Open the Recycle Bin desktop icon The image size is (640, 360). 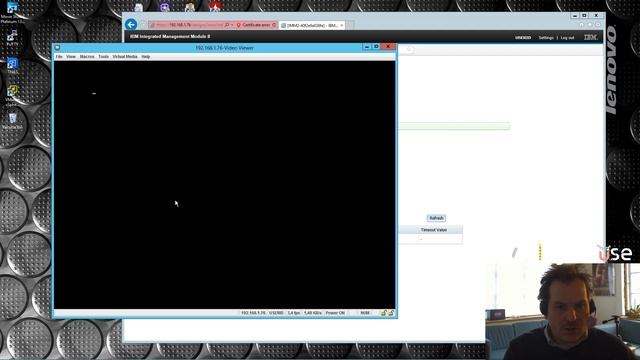click(x=12, y=121)
